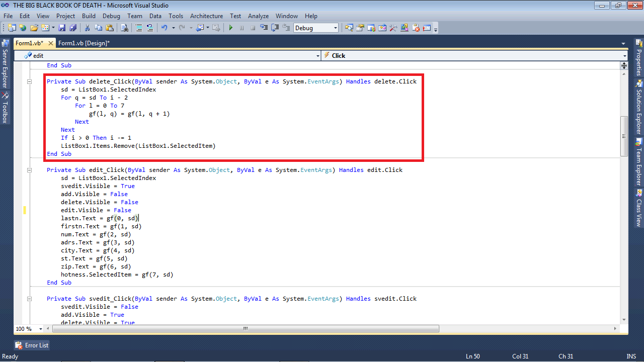Open the Add New Item dropdown arrow
This screenshot has width=644, height=362.
tap(53, 28)
